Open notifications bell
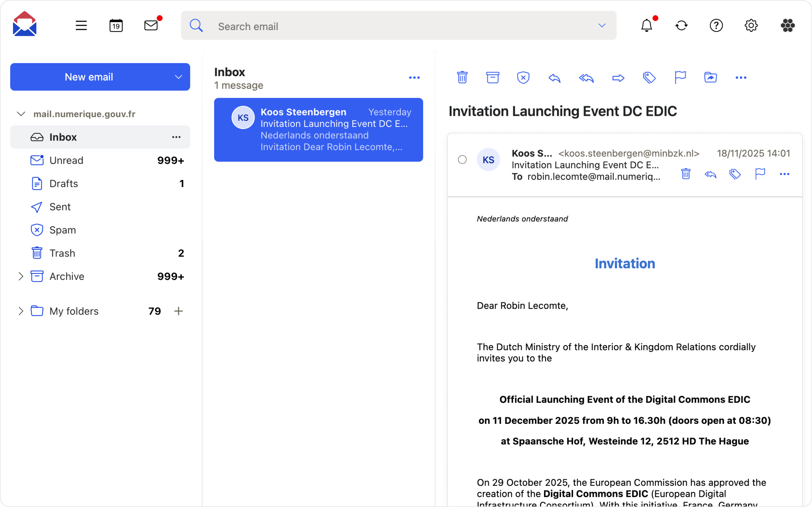Viewport: 812px width, 507px height. coord(647,26)
